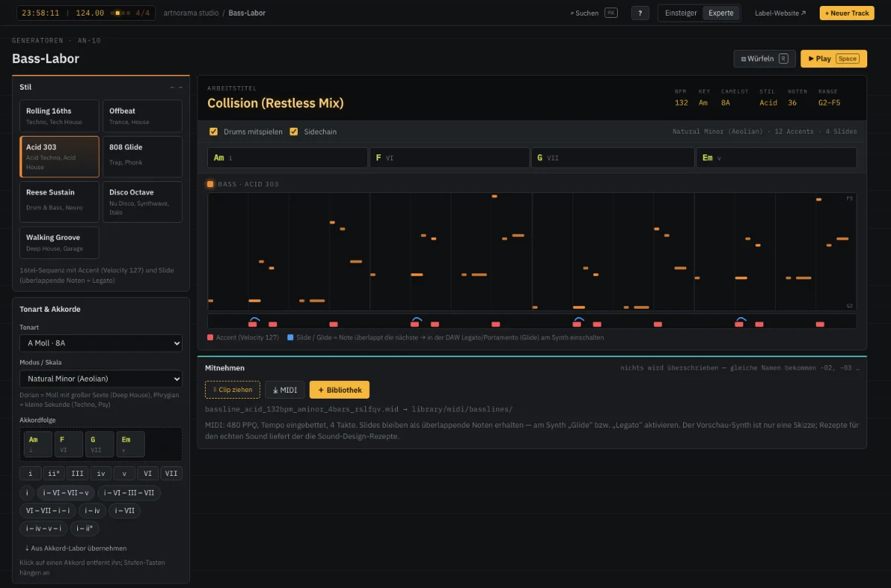Screen dimensions: 891x588
Task: Open search via the Suchen magnifier
Action: point(594,13)
